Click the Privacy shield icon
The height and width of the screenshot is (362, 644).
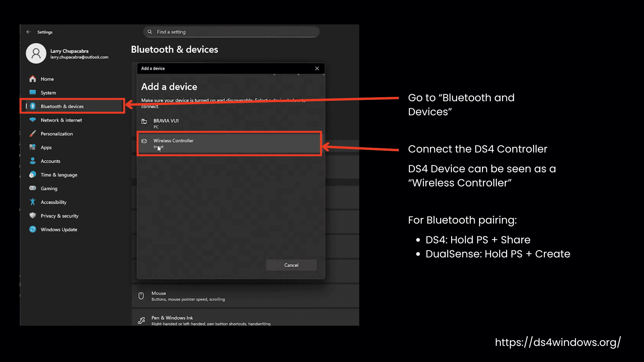[33, 216]
